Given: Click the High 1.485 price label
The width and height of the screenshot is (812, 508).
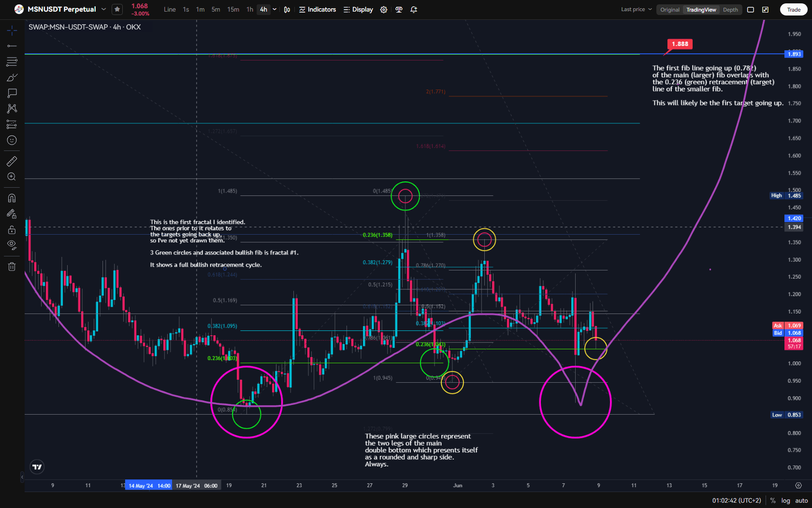Looking at the screenshot, I should (x=786, y=195).
